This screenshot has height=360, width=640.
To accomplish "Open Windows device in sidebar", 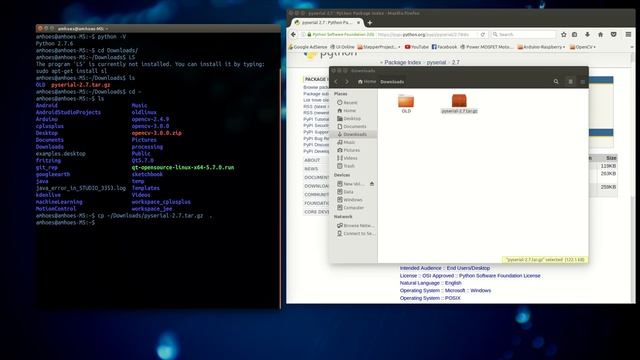I will point(353,200).
